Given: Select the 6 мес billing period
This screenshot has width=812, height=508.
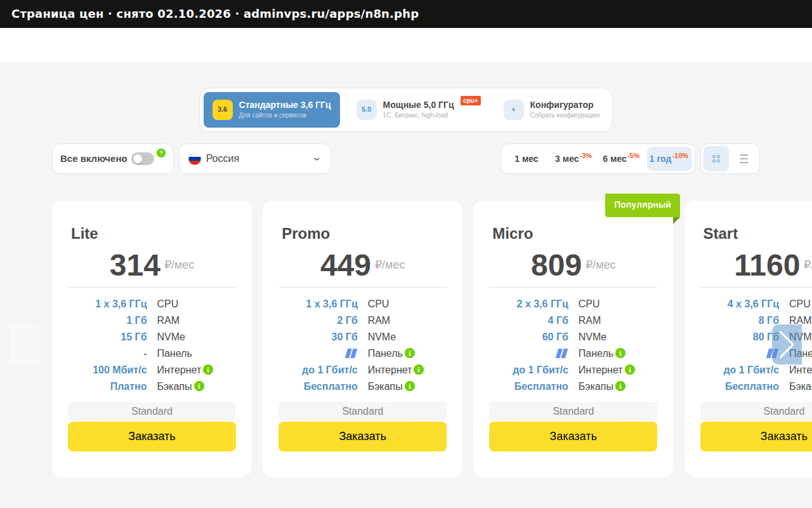Looking at the screenshot, I should click(x=621, y=159).
